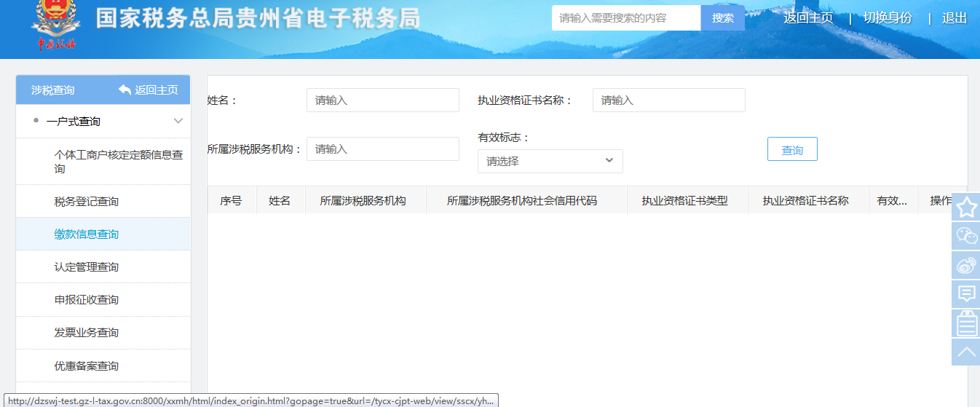This screenshot has width=980, height=407.
Task: Click the tax bureau emblem logo
Action: click(x=56, y=25)
